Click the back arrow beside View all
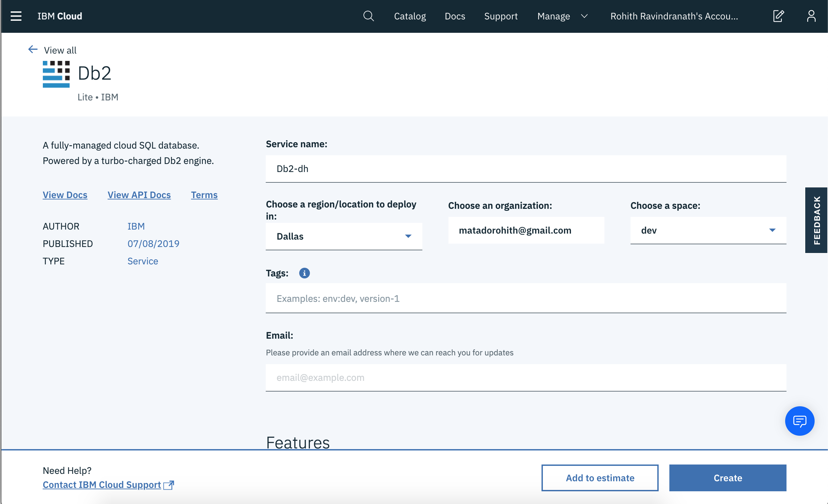The width and height of the screenshot is (828, 504). 32,50
